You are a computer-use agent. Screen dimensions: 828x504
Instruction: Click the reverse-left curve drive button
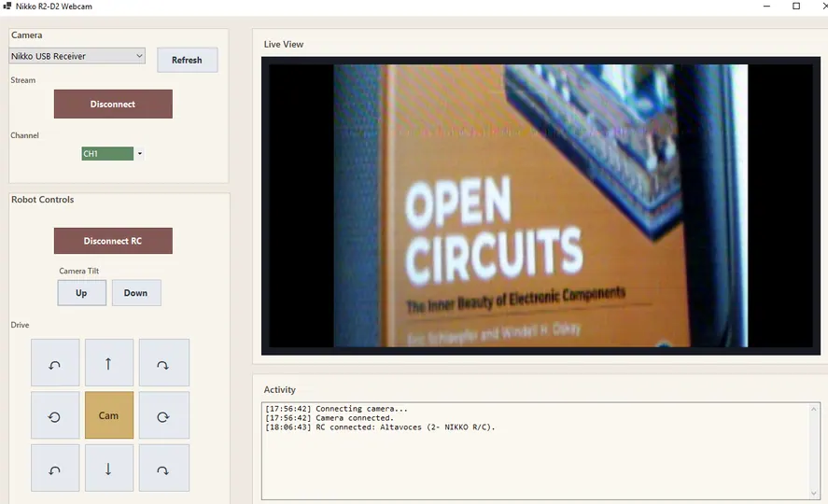(55, 469)
